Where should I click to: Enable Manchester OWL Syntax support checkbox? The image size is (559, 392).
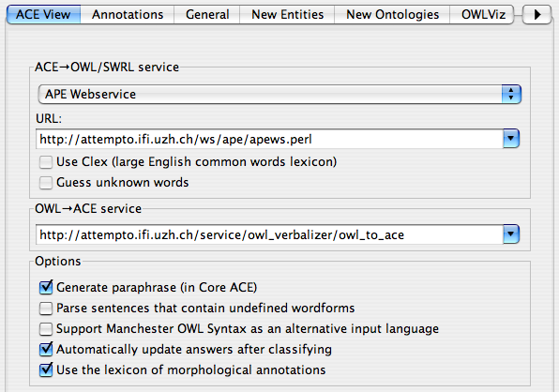coord(46,329)
